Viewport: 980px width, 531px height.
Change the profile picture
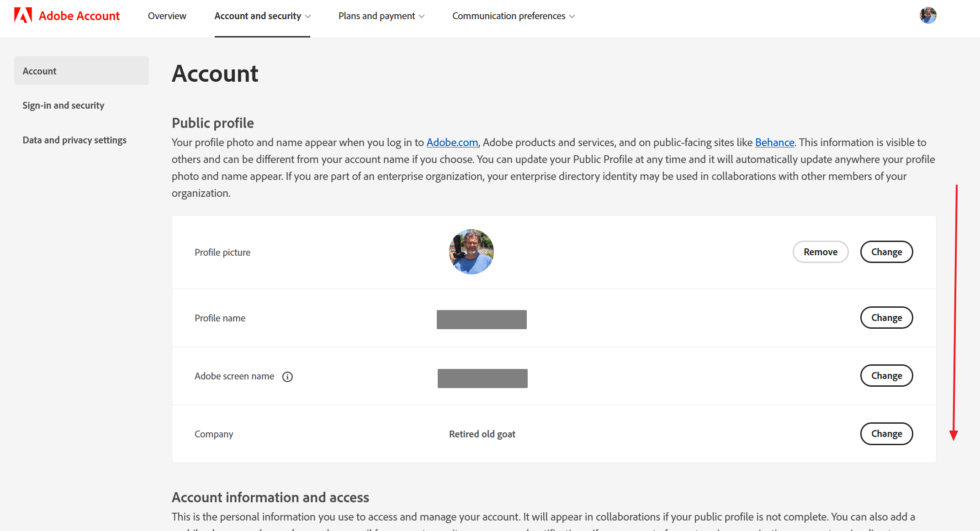(x=886, y=252)
